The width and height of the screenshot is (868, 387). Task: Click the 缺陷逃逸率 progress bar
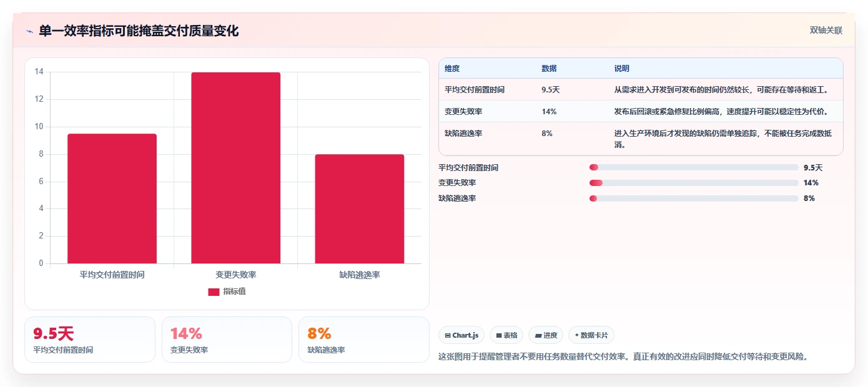[694, 198]
